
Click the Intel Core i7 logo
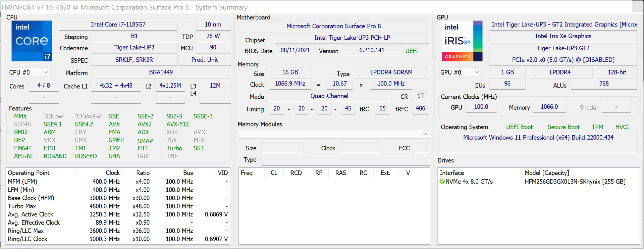32,41
